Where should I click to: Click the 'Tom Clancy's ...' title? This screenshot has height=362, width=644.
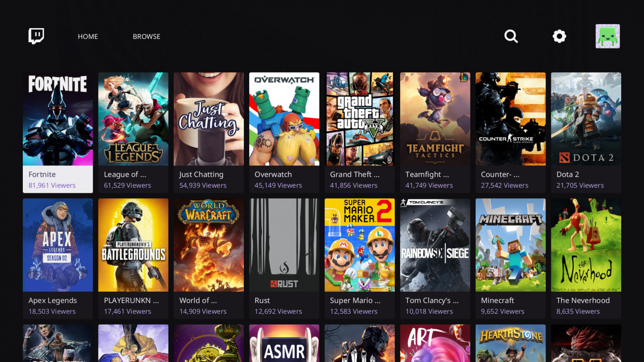pyautogui.click(x=432, y=300)
